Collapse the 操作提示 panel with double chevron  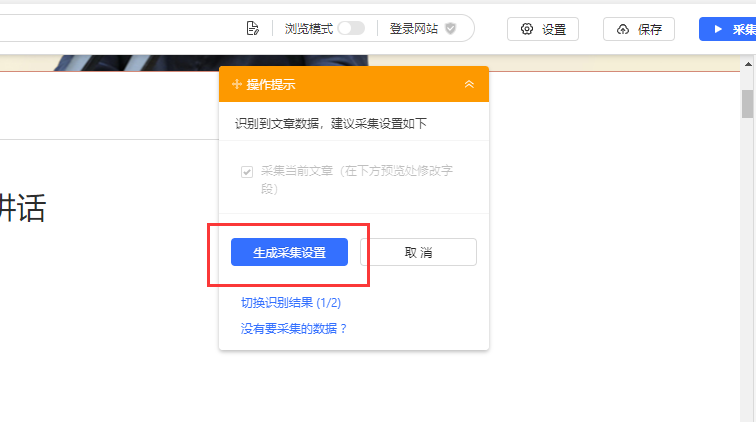pos(469,85)
